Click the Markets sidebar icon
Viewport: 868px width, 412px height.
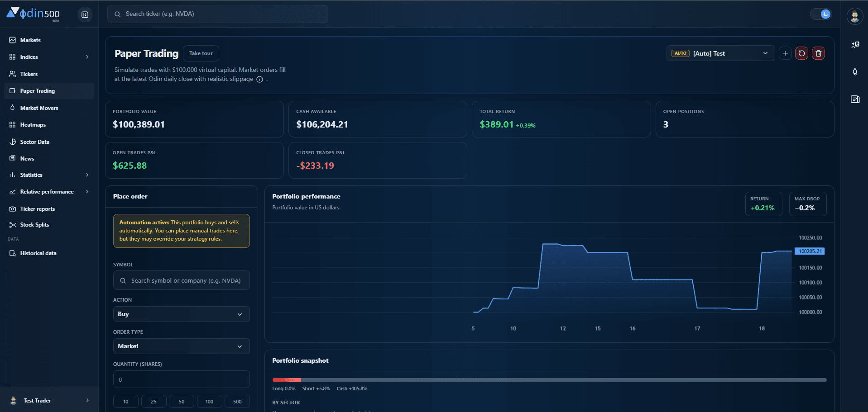tap(13, 40)
